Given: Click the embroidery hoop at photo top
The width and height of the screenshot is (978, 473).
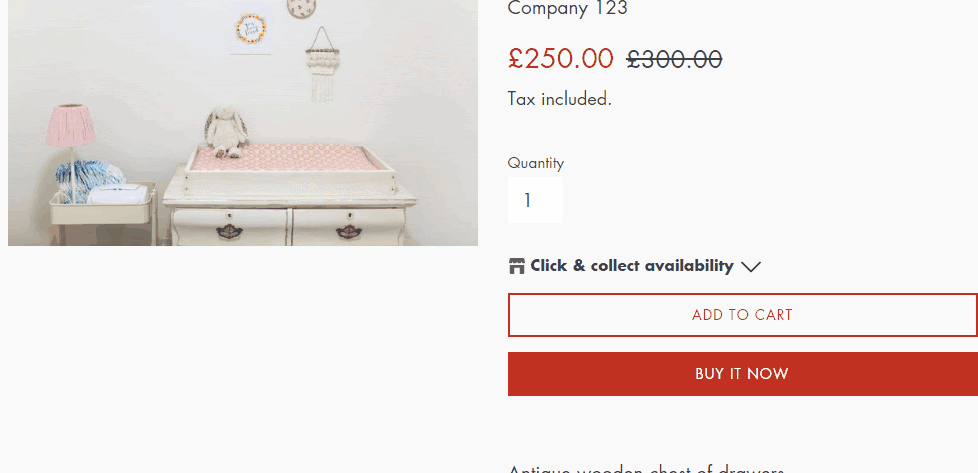Looking at the screenshot, I should (301, 8).
